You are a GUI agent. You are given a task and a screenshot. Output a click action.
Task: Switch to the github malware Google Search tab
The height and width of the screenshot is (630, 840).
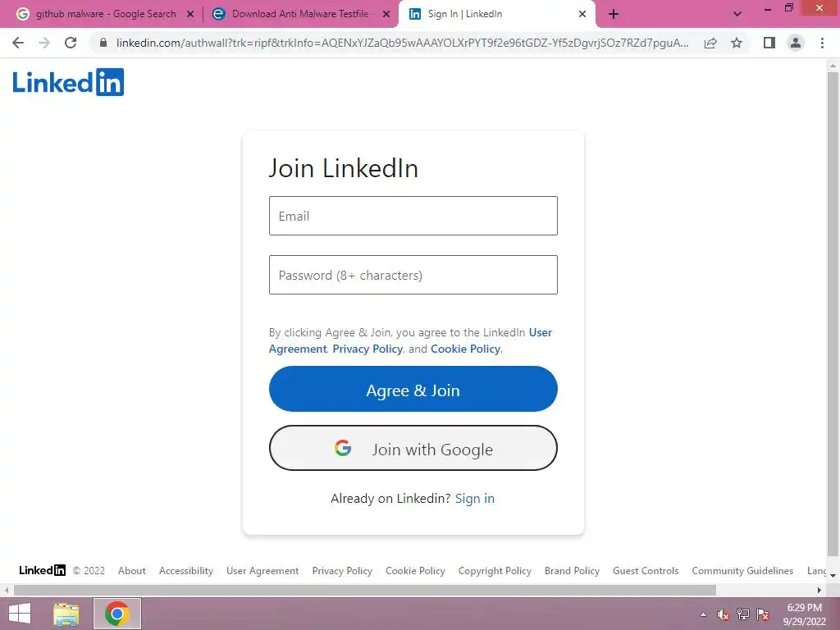(x=106, y=14)
